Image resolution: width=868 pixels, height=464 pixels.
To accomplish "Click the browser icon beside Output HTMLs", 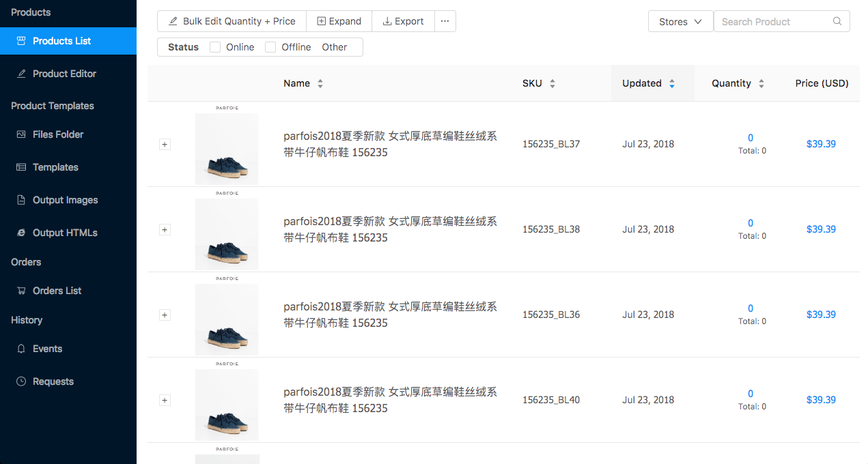I will [21, 233].
